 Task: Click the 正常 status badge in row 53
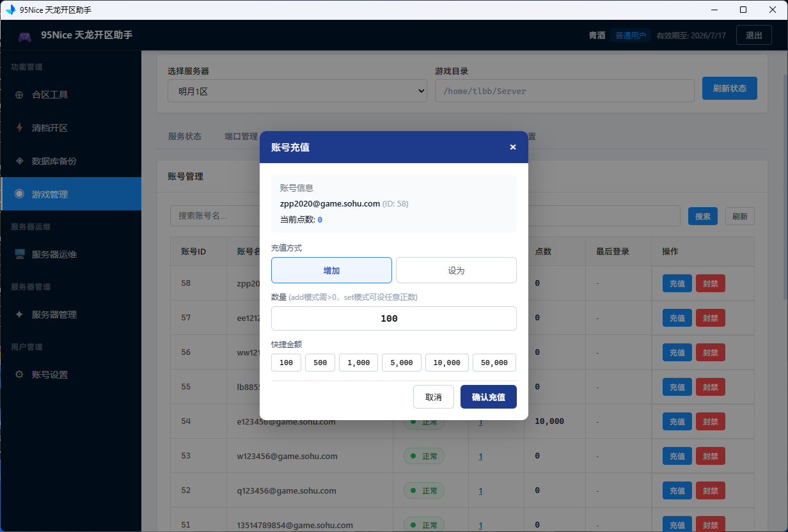click(423, 457)
